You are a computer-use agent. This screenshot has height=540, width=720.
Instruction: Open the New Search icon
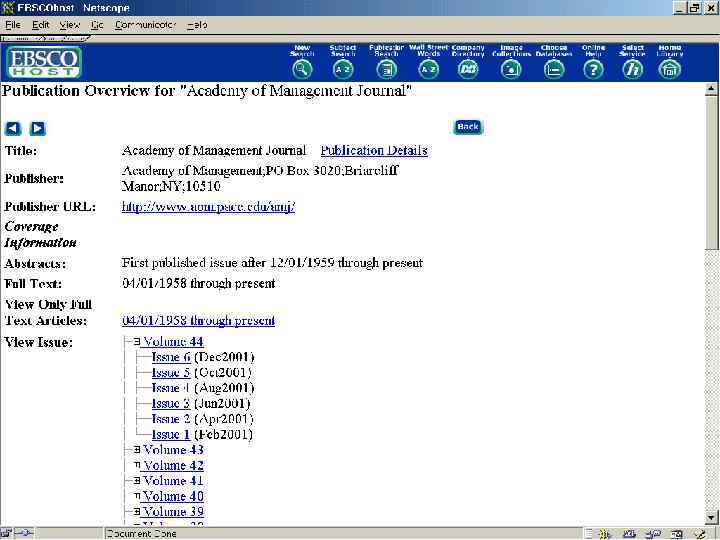[x=302, y=69]
